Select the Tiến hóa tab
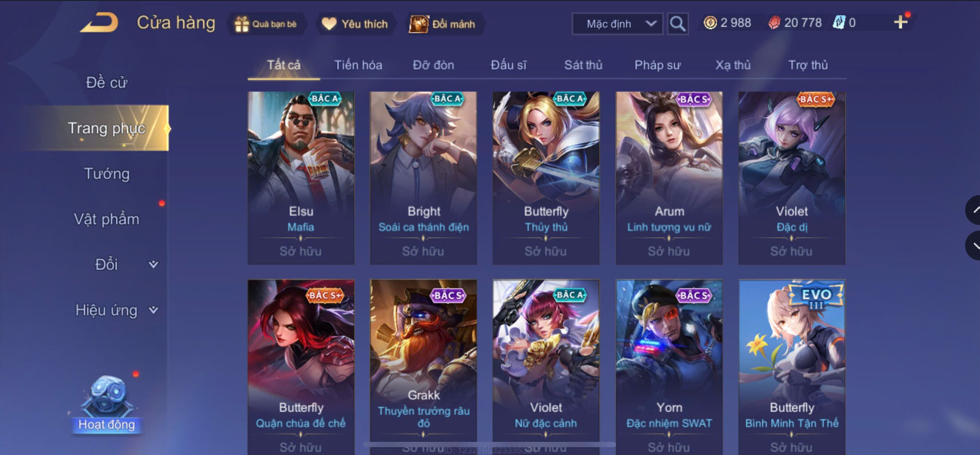980x455 pixels. tap(358, 65)
